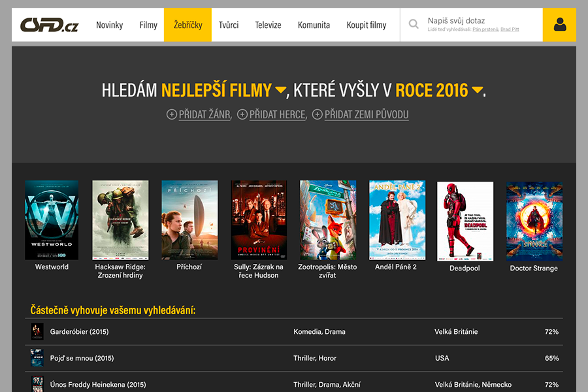Image resolution: width=588 pixels, height=392 pixels.
Task: Open the user profile icon
Action: tap(559, 25)
